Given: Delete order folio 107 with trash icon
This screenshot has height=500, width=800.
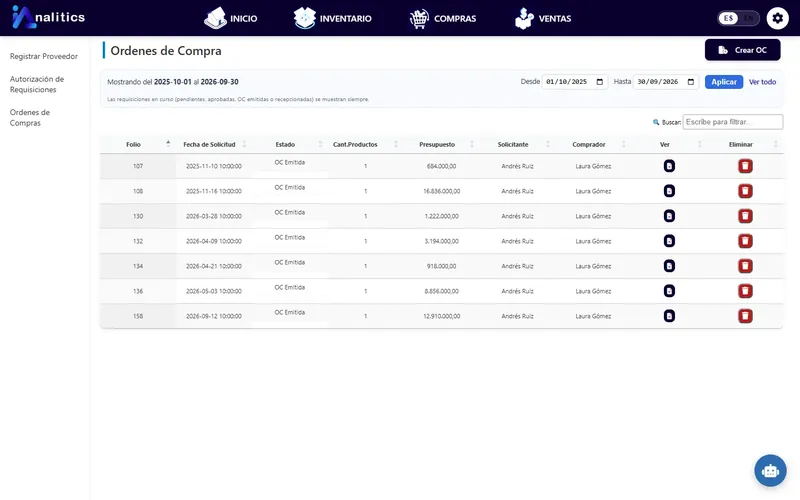Looking at the screenshot, I should coord(745,166).
